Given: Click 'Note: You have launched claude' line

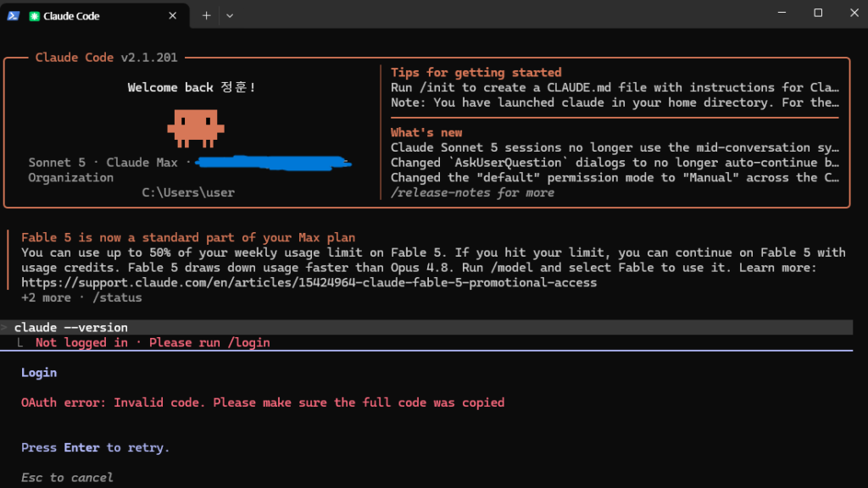Looking at the screenshot, I should click(x=615, y=103).
